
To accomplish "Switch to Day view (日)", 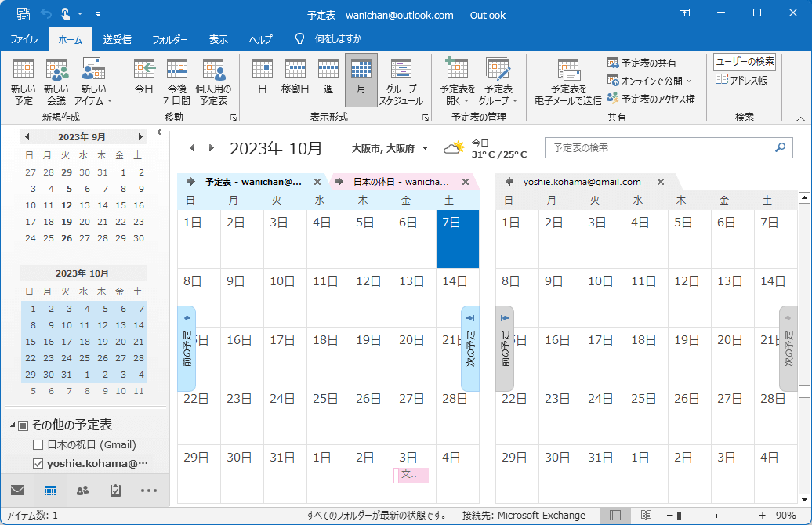I will (x=263, y=77).
